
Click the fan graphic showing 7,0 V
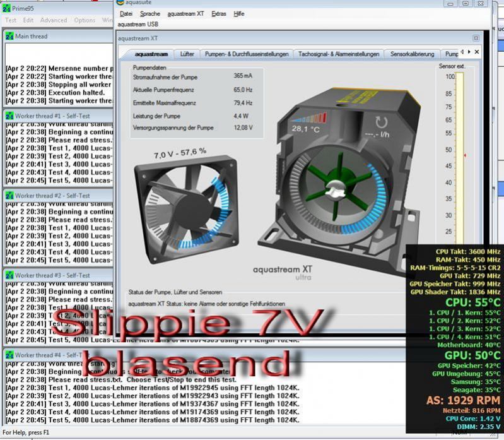187,209
